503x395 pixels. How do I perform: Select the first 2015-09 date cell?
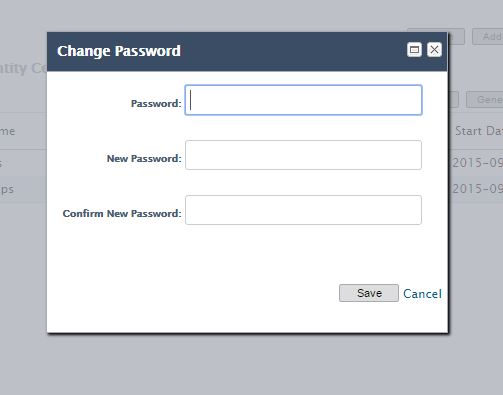[x=477, y=163]
